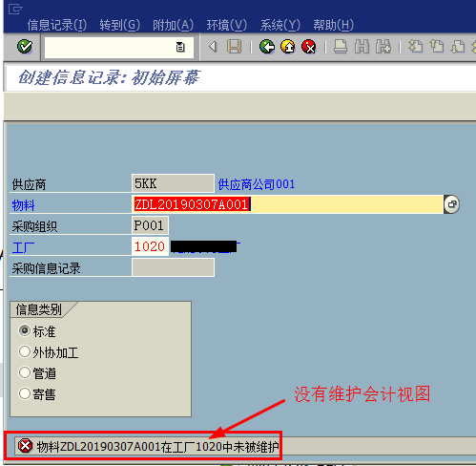This screenshot has height=466, width=476.
Task: Open the command field history dropdown
Action: [x=180, y=47]
